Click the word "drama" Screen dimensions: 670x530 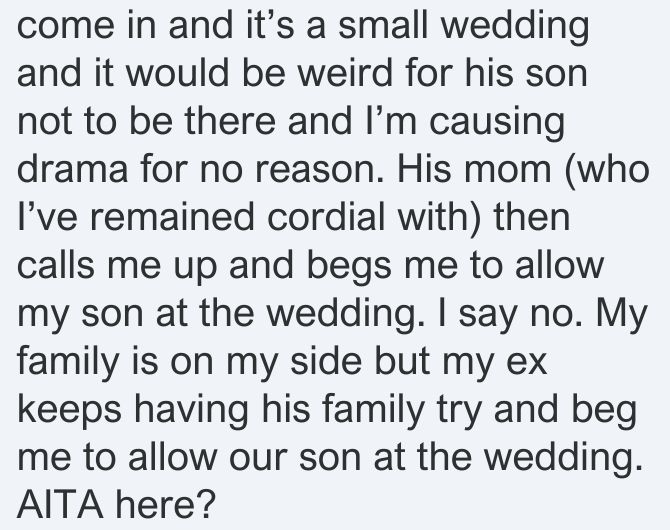click(73, 169)
